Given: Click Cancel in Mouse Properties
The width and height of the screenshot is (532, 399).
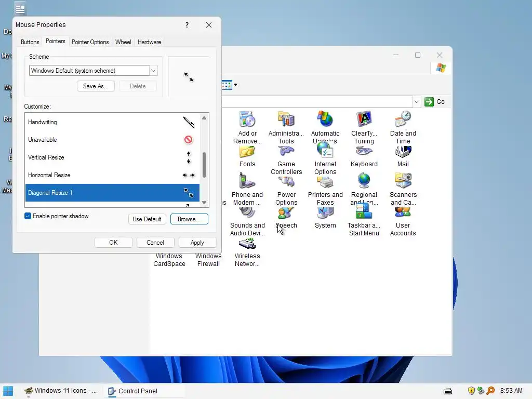Looking at the screenshot, I should [x=155, y=243].
